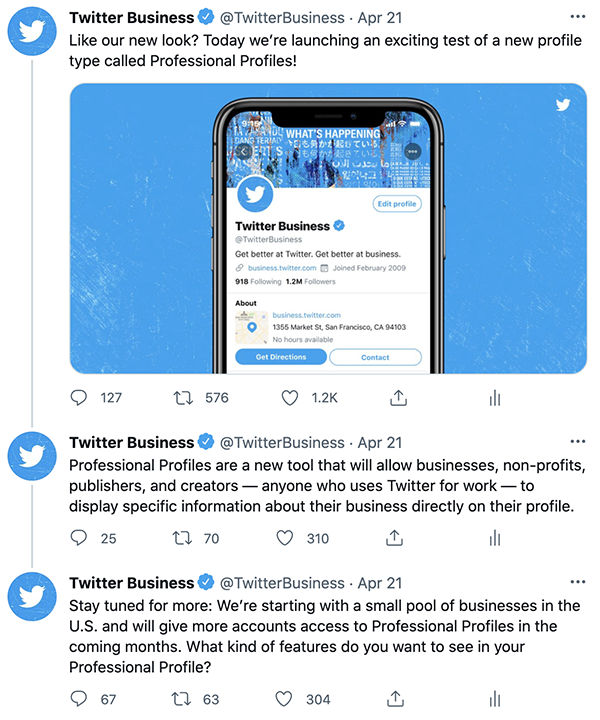Retweet the first tweet with 576 retweets

(x=183, y=397)
